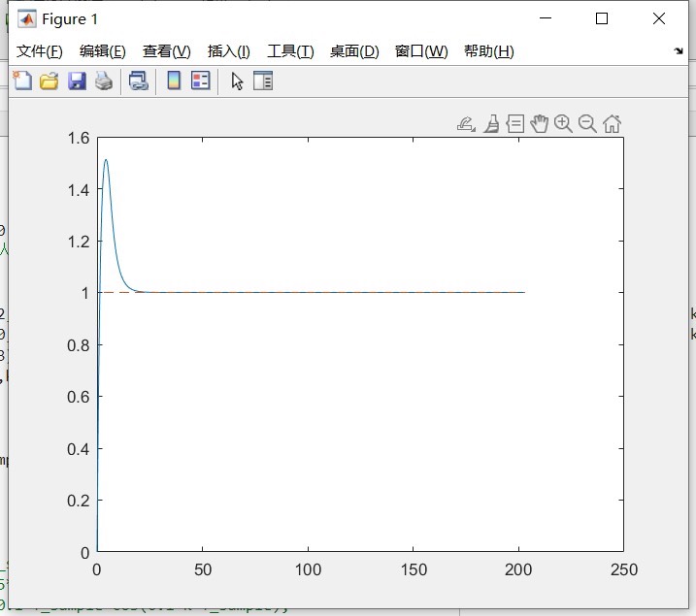Click the Figure 1 window title text
Viewport: 696px width, 616px height.
[70, 19]
